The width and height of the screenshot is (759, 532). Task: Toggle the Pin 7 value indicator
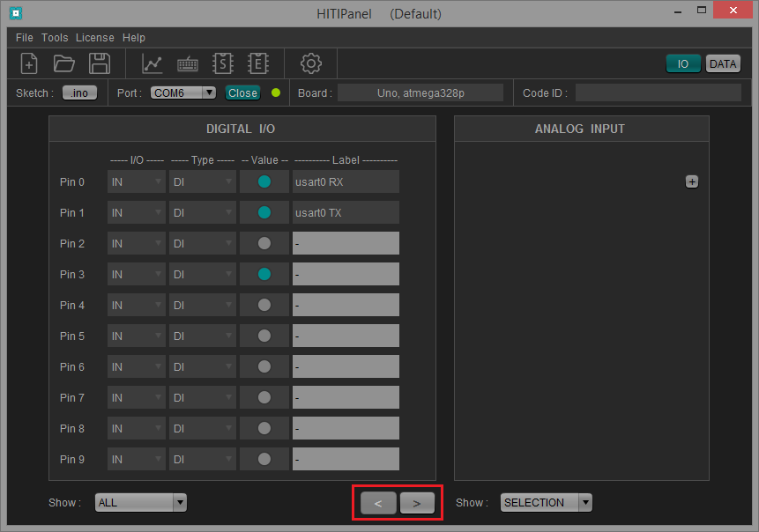(264, 397)
